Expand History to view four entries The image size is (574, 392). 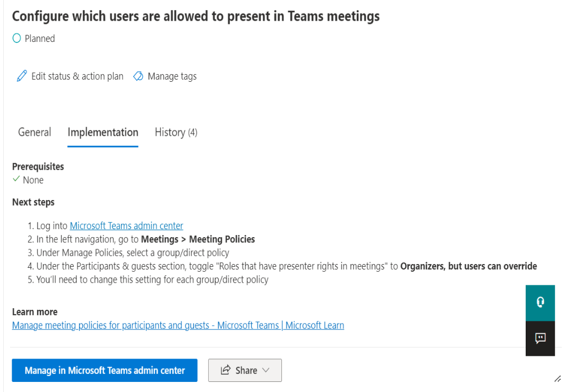point(176,132)
